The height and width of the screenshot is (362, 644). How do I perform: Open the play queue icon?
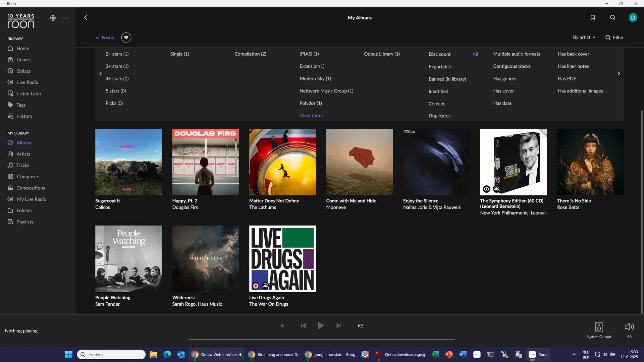[361, 326]
